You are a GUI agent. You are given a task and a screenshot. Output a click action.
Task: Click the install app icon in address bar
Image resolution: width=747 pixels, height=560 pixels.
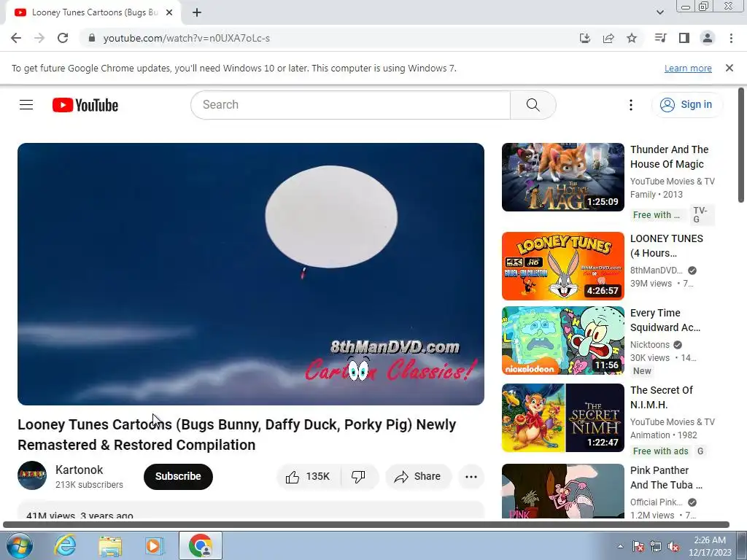(x=584, y=38)
